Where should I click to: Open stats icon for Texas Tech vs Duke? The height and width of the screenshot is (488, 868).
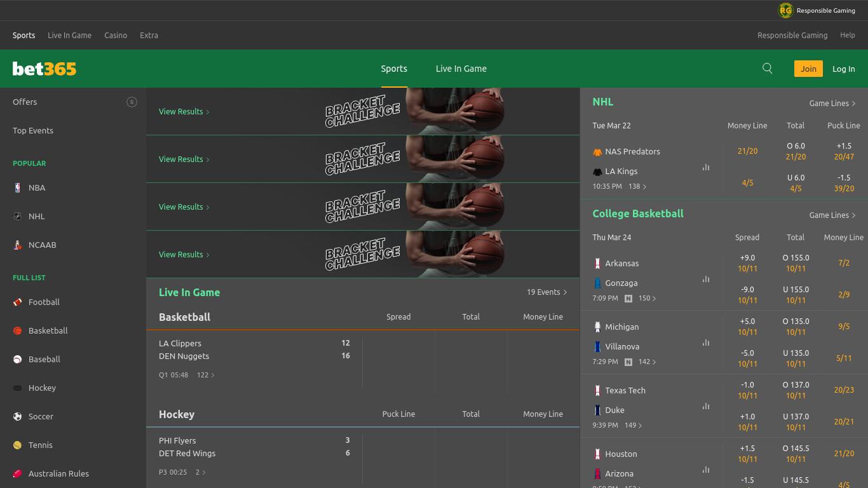coord(706,407)
